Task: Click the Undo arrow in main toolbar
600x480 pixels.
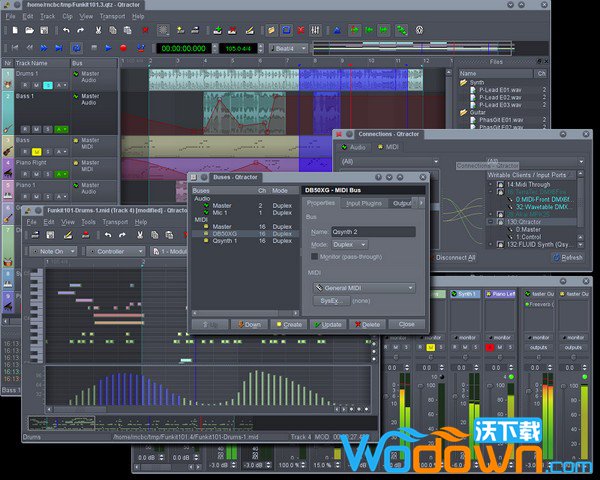Action: (x=66, y=30)
